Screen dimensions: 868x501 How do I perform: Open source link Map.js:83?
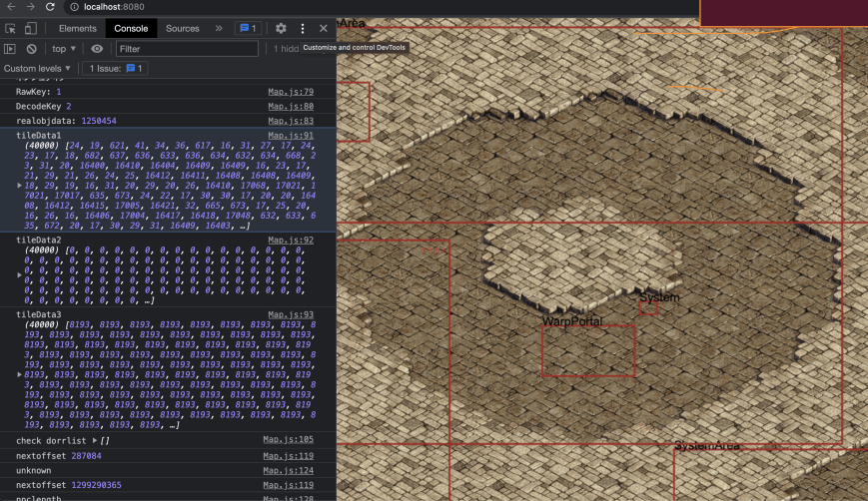tap(291, 121)
